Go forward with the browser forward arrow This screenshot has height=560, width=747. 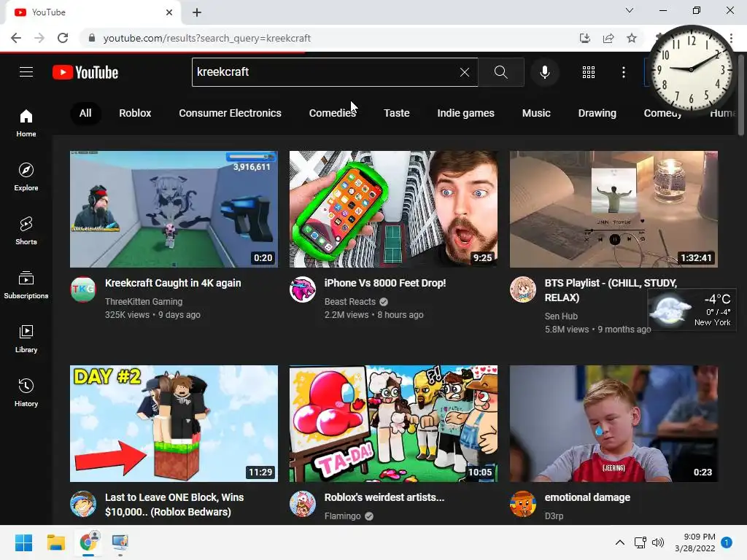pos(39,38)
